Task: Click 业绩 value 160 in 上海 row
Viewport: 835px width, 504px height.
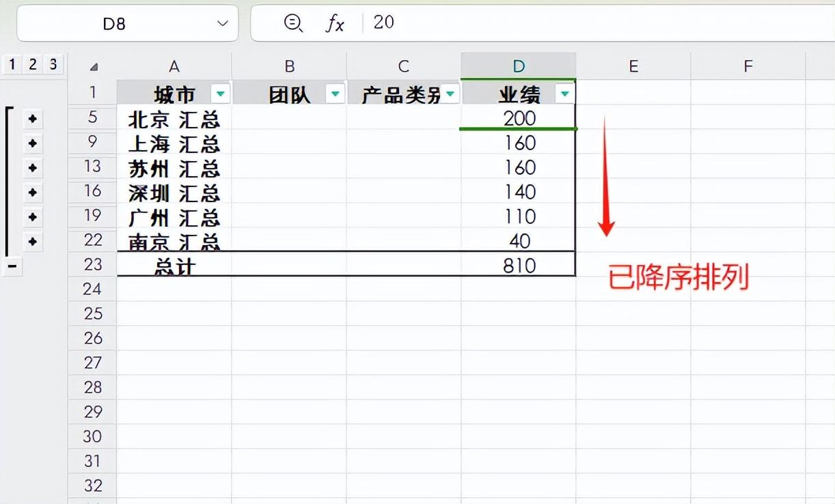Action: coord(519,142)
